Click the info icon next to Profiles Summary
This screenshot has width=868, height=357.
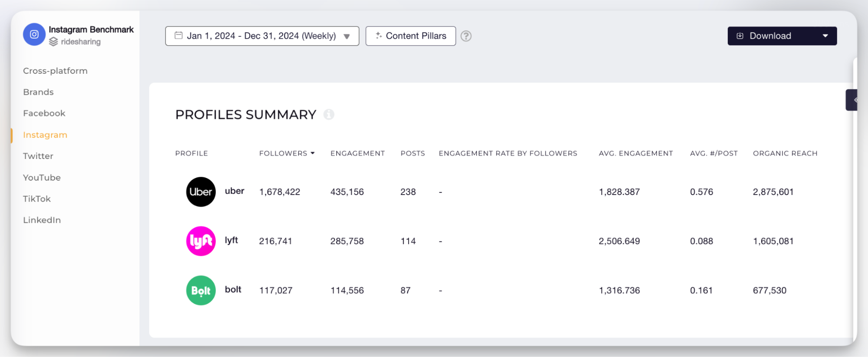pos(329,115)
